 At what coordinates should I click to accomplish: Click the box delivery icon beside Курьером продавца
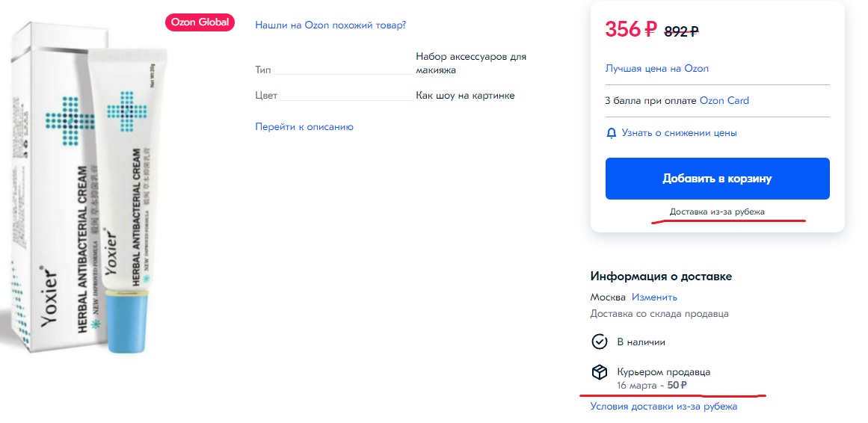click(x=600, y=372)
